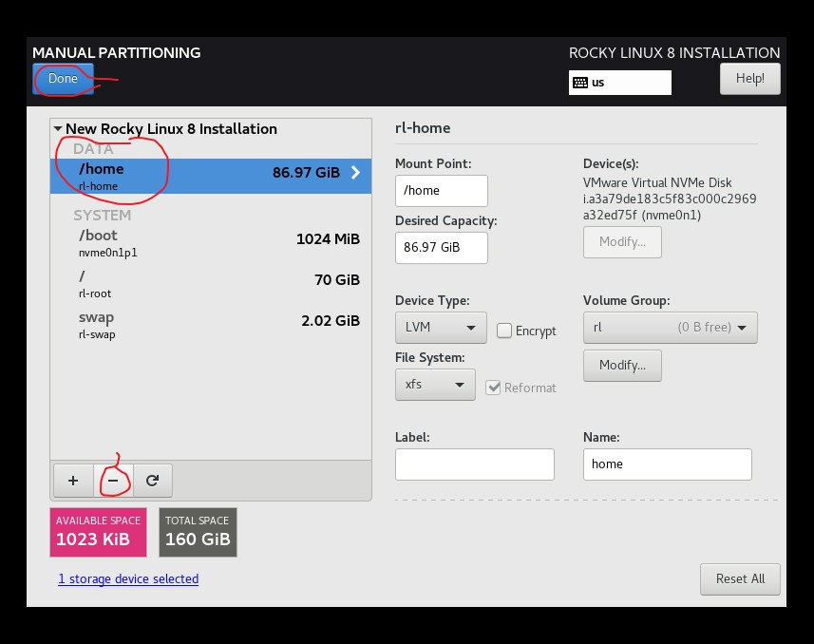Switch the us keyboard layout indicator
814x644 pixels.
[620, 83]
